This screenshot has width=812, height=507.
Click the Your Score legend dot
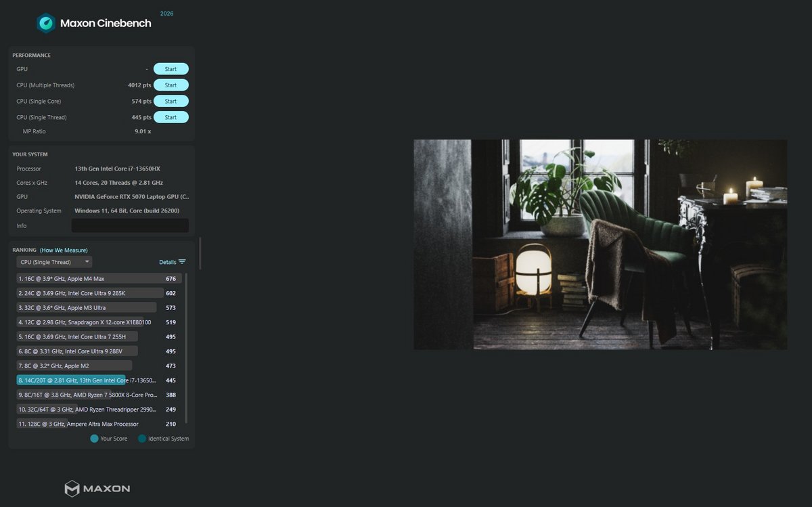pos(94,439)
